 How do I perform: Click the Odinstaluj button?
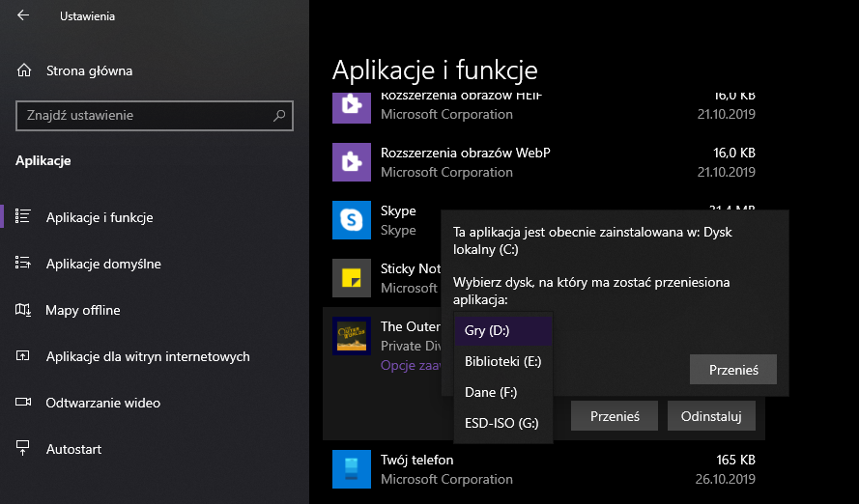pyautogui.click(x=711, y=416)
